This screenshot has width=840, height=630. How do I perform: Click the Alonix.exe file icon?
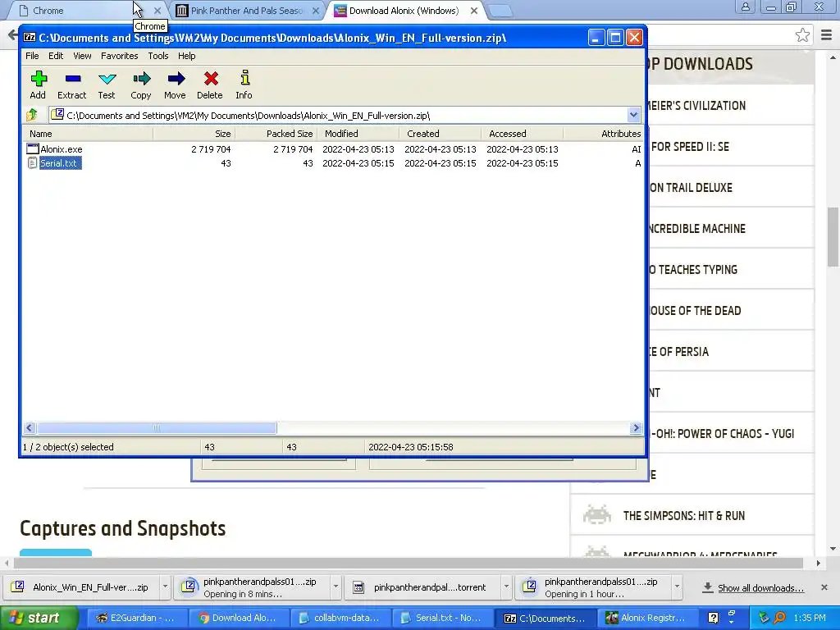33,149
